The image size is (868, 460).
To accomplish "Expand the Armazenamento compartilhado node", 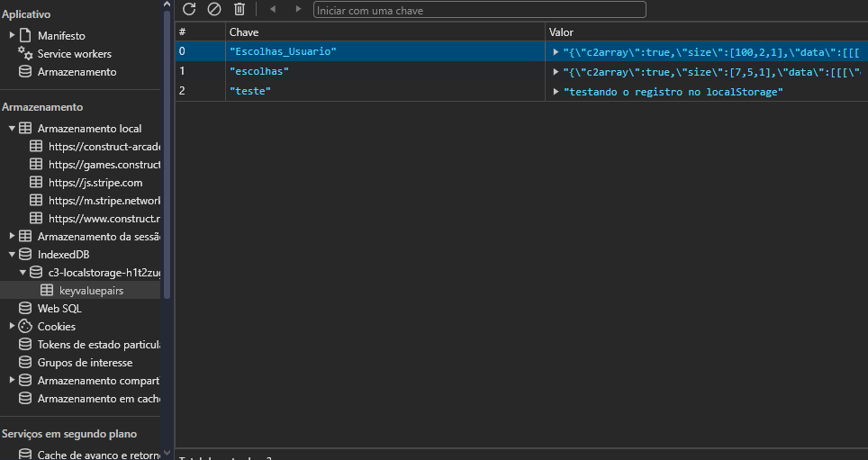I will 13,380.
